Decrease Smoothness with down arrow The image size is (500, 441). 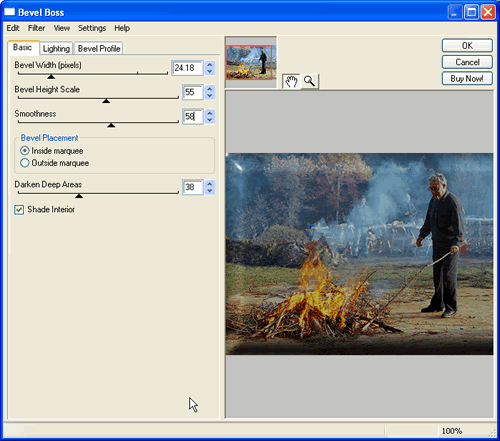[x=210, y=120]
